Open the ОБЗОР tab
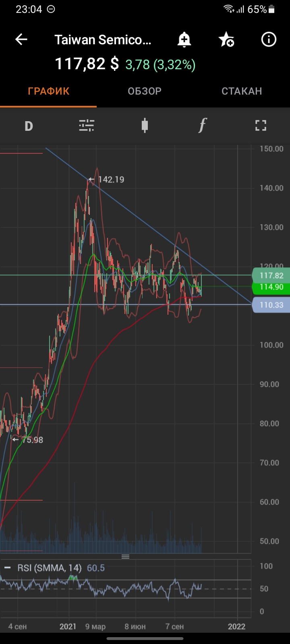The height and width of the screenshot is (644, 290). 145,91
